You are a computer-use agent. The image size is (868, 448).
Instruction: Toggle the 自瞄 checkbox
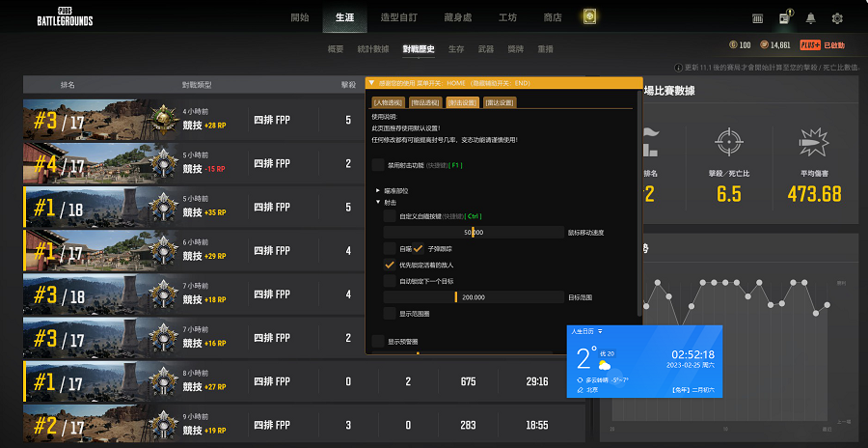[x=390, y=249]
